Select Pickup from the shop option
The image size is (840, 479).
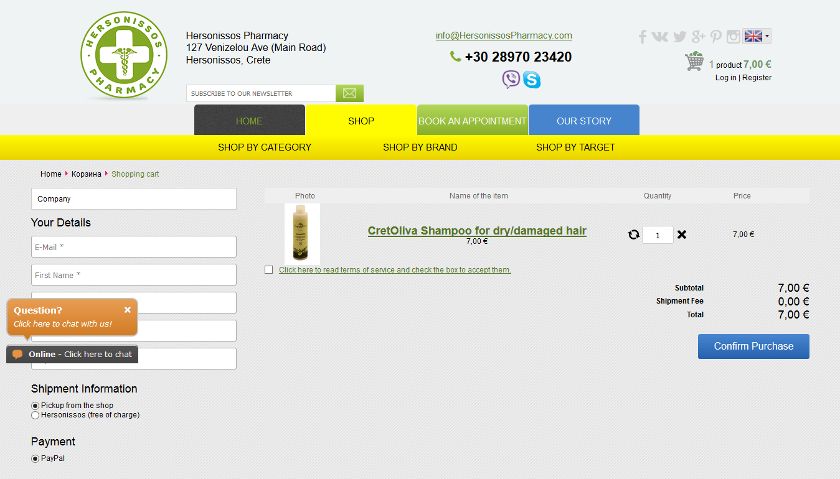tap(35, 406)
